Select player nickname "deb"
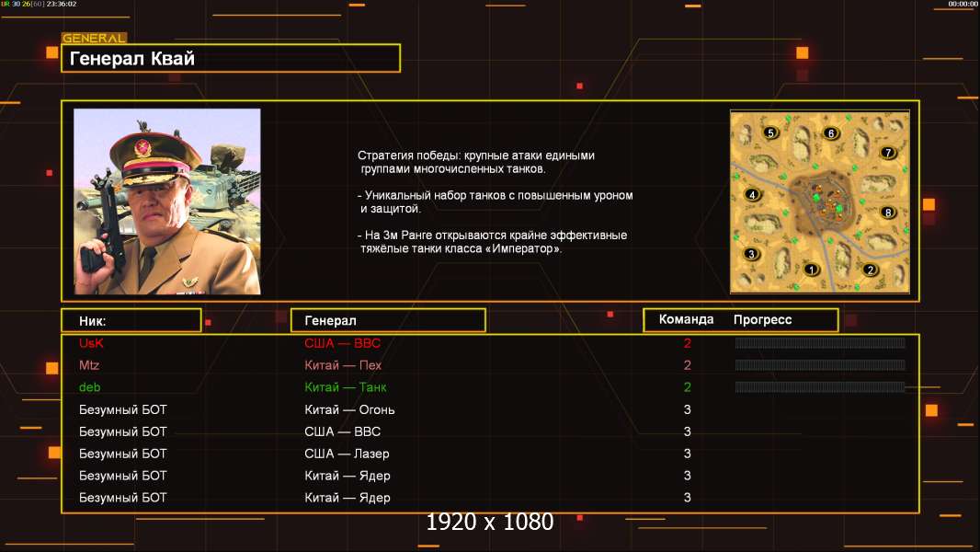Image resolution: width=980 pixels, height=552 pixels. click(x=90, y=387)
